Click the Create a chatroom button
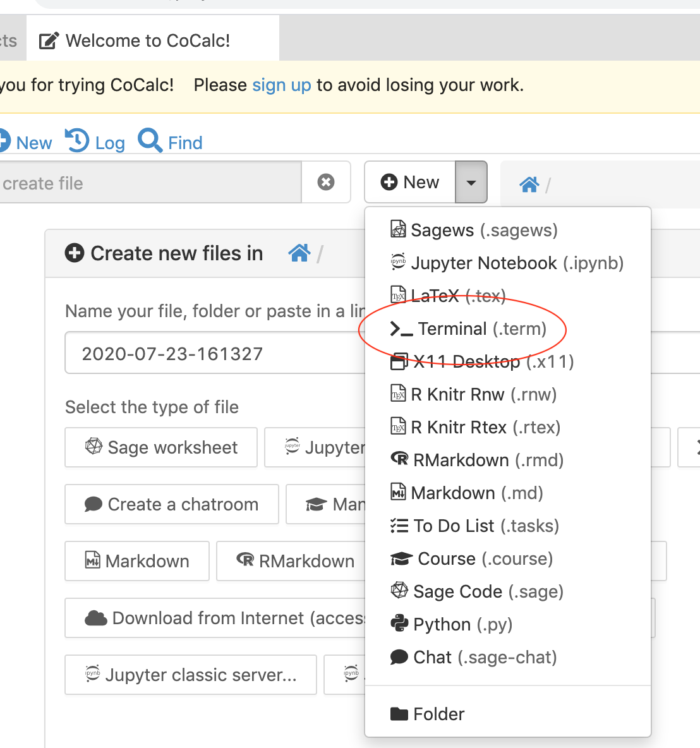Image resolution: width=700 pixels, height=748 pixels. tap(172, 504)
